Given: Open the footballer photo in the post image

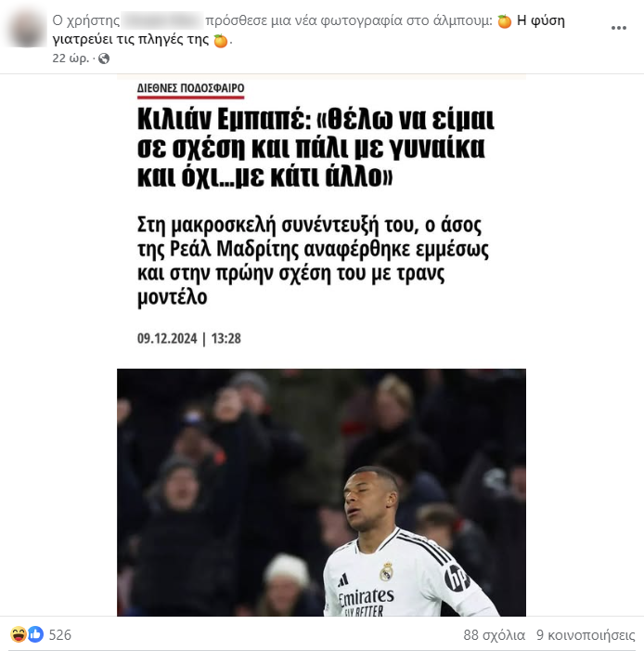Looking at the screenshot, I should pos(321,492).
